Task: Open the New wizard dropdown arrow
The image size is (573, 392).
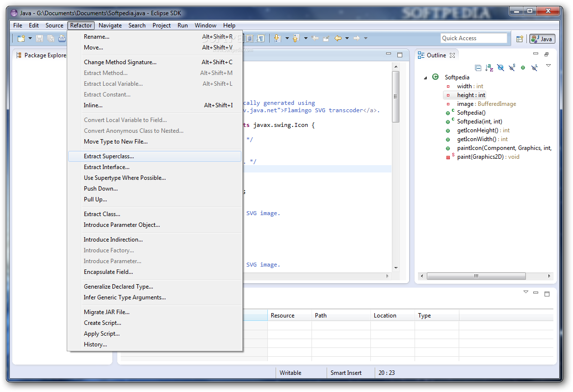Action: [30, 38]
